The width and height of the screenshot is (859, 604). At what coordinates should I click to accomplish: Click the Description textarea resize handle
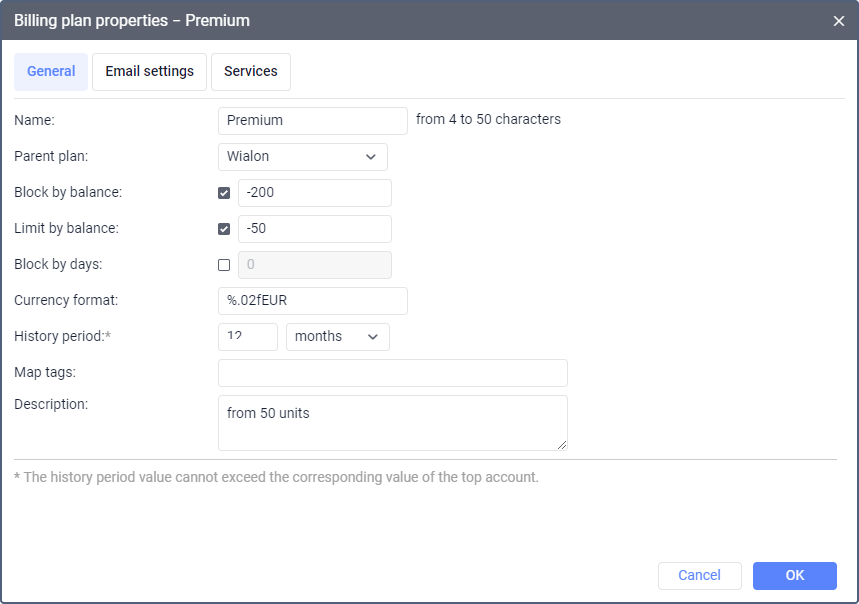click(562, 445)
